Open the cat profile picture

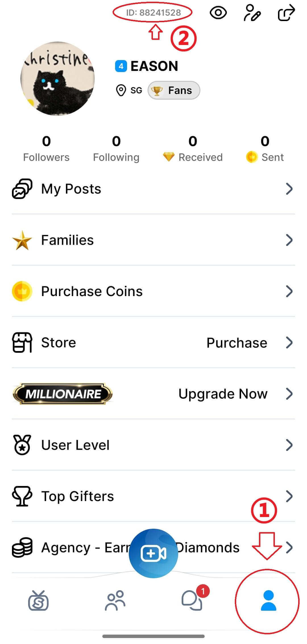pyautogui.click(x=58, y=79)
